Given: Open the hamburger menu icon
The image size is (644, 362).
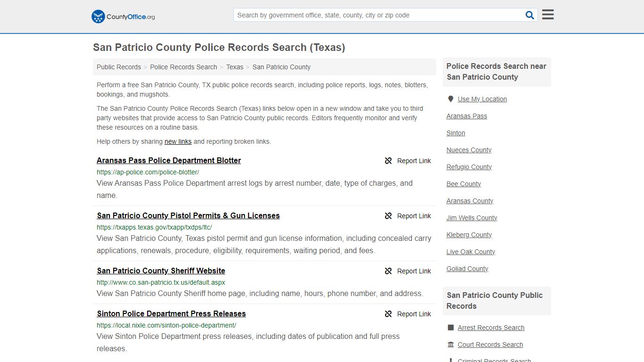Looking at the screenshot, I should (x=548, y=15).
